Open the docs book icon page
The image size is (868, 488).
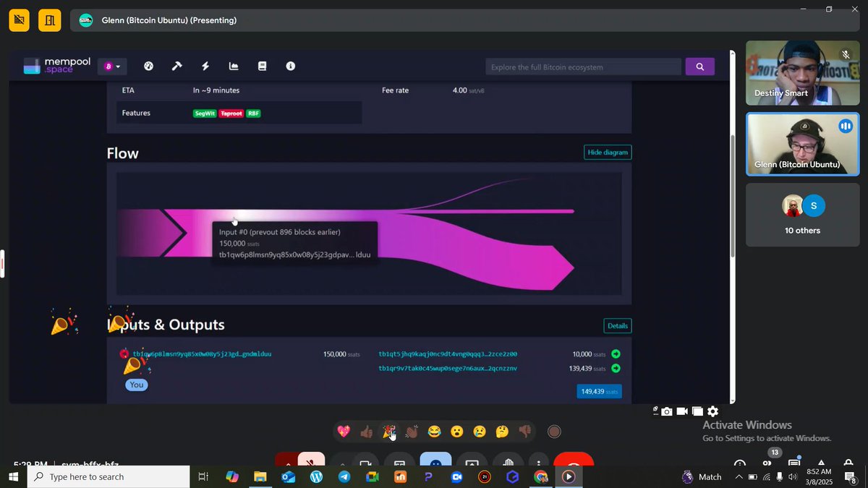(262, 66)
